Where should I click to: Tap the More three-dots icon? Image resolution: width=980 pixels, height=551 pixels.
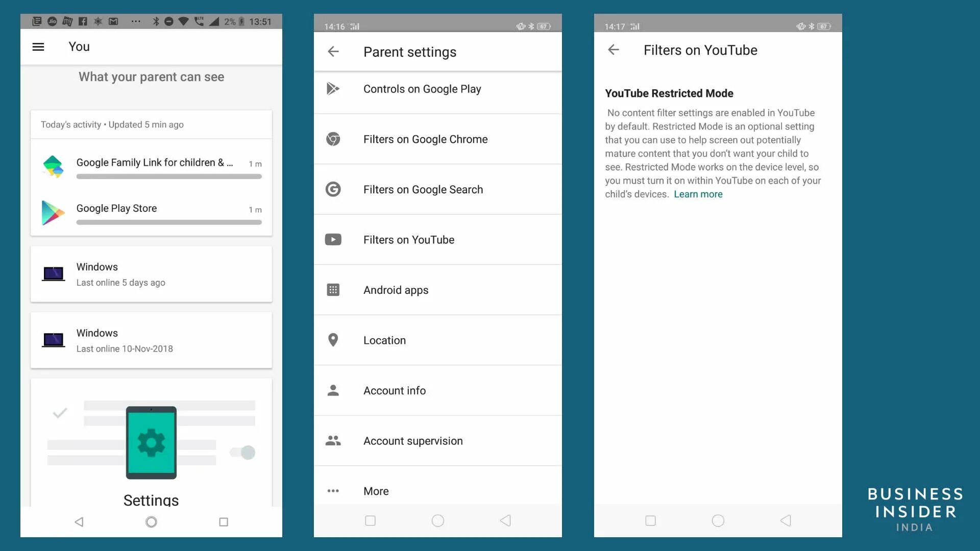[x=333, y=491]
